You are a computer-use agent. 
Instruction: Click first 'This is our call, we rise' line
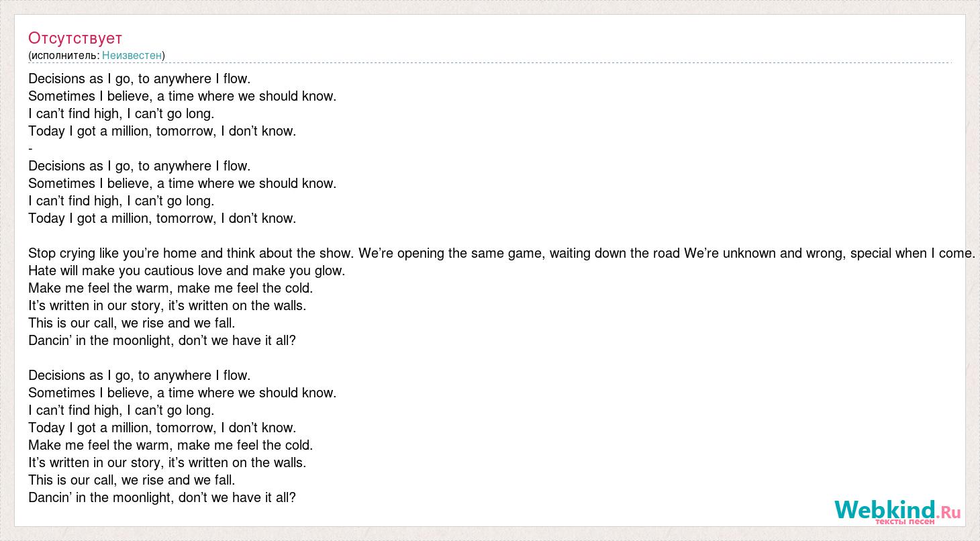coord(132,323)
